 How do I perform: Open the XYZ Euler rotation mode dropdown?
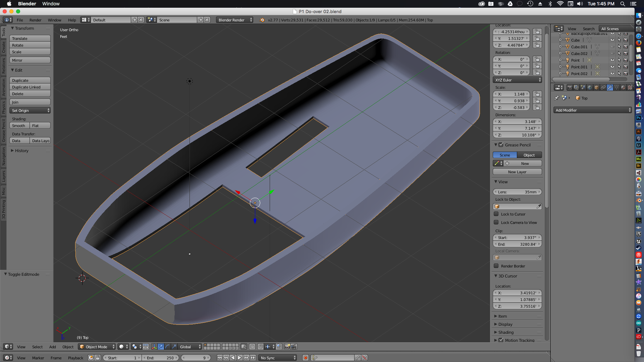coord(517,80)
